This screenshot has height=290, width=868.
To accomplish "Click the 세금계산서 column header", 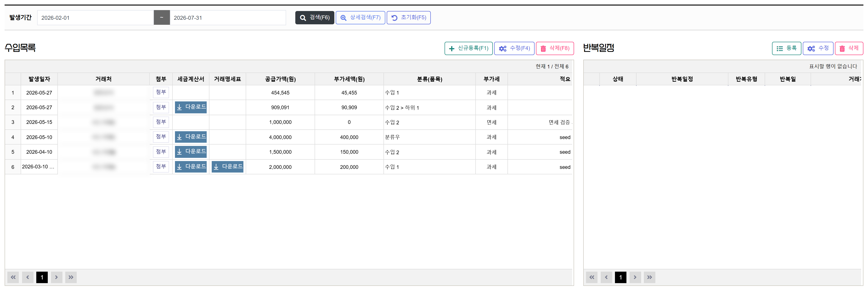I will click(x=191, y=79).
